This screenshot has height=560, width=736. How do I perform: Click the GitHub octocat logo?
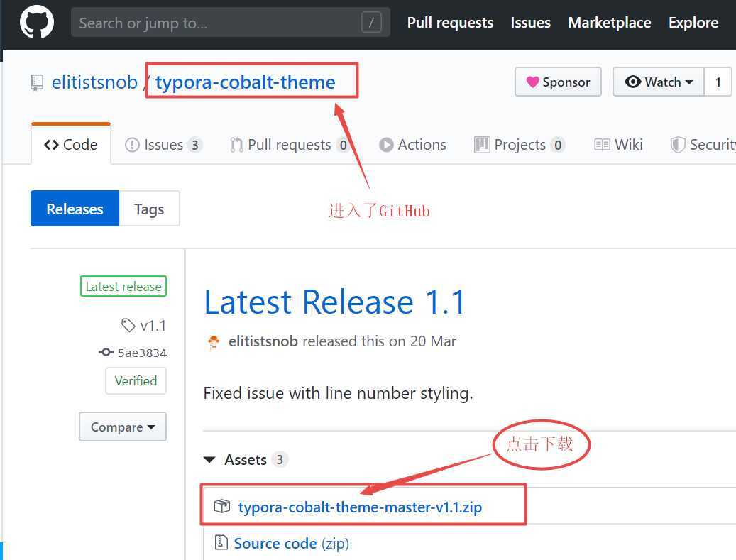click(x=37, y=22)
